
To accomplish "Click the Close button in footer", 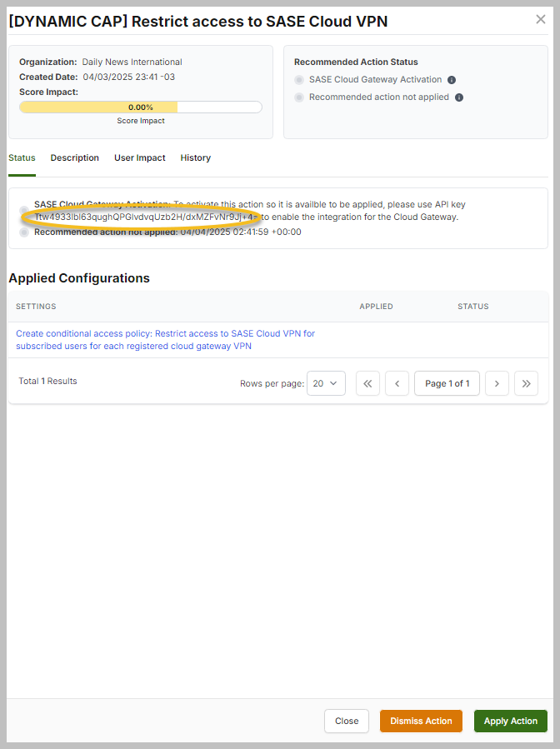I will click(347, 721).
